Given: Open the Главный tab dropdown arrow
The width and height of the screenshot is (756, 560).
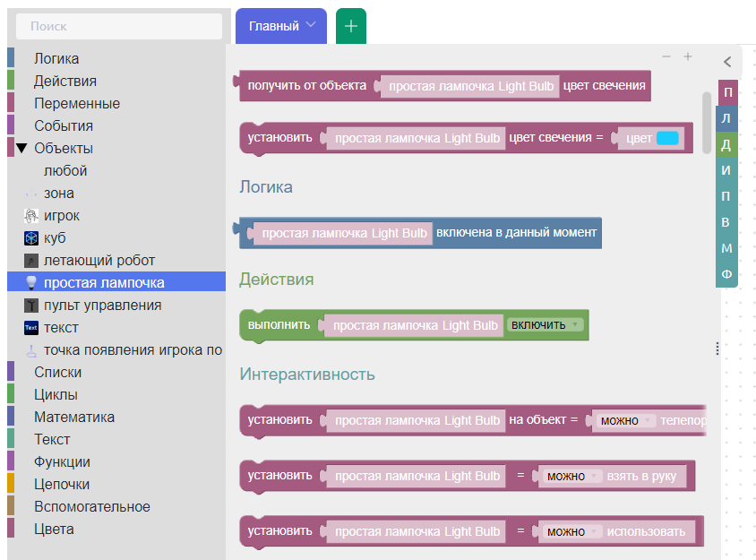Looking at the screenshot, I should (x=311, y=25).
